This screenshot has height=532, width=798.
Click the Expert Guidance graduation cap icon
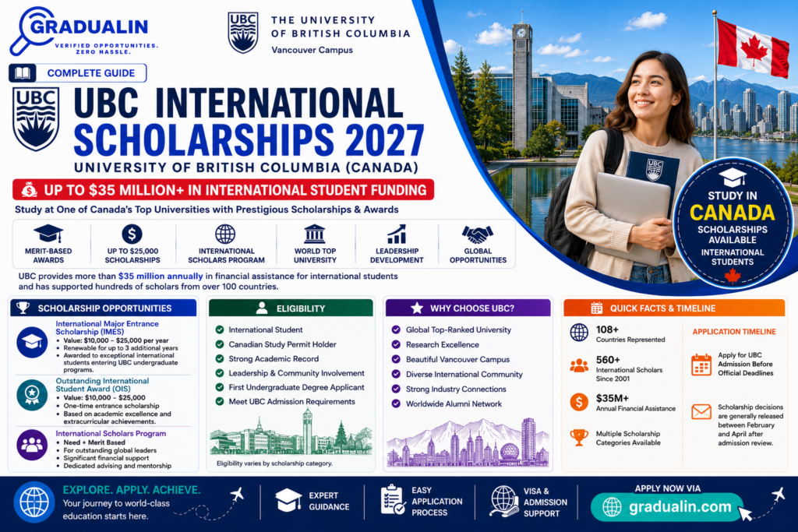[x=288, y=501]
